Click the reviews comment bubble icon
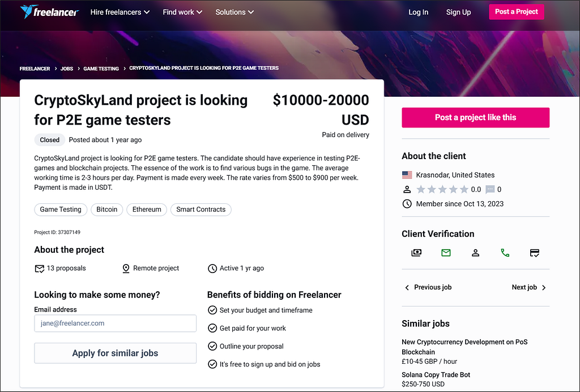The width and height of the screenshot is (580, 392). pos(490,189)
